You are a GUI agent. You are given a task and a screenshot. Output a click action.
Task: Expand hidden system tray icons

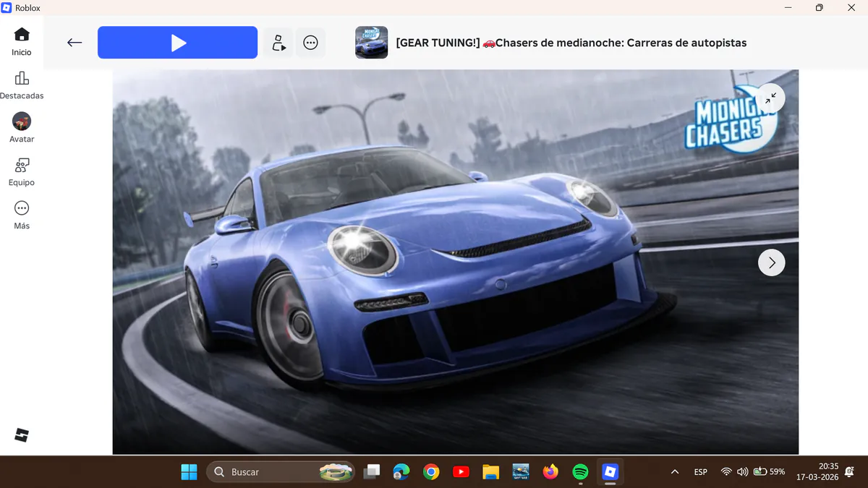675,472
